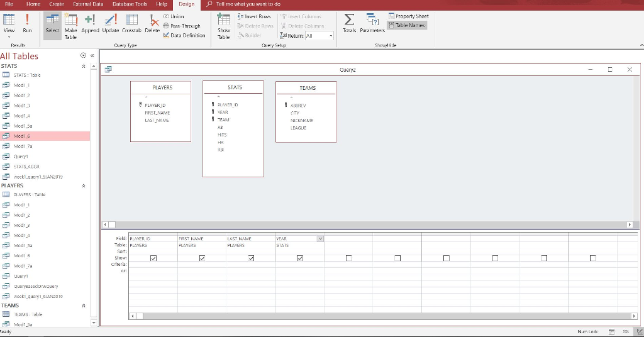Open query Parameters dialog
The width and height of the screenshot is (644, 337).
372,23
